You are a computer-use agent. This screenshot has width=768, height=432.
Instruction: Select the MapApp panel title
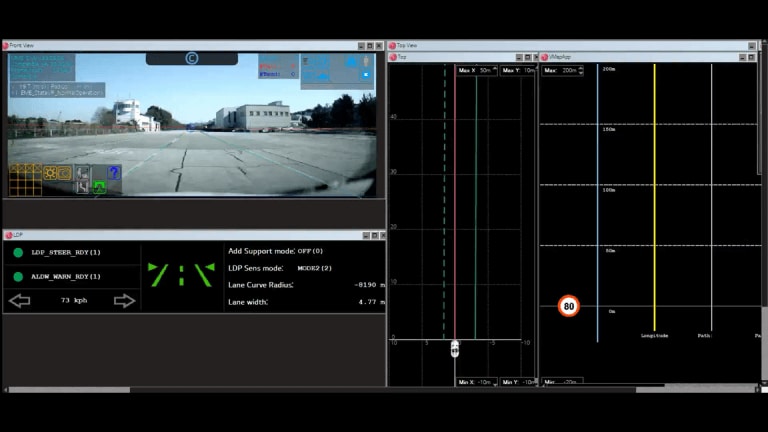pos(560,57)
